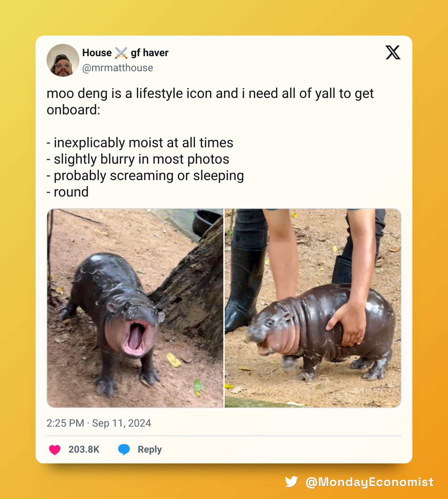This screenshot has width=448, height=499.
Task: Click the X logo on the tweet card
Action: [x=393, y=53]
